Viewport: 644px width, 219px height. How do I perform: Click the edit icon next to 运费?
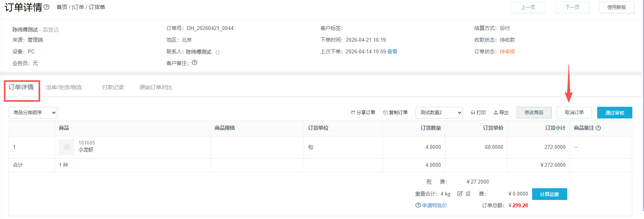coord(460,194)
